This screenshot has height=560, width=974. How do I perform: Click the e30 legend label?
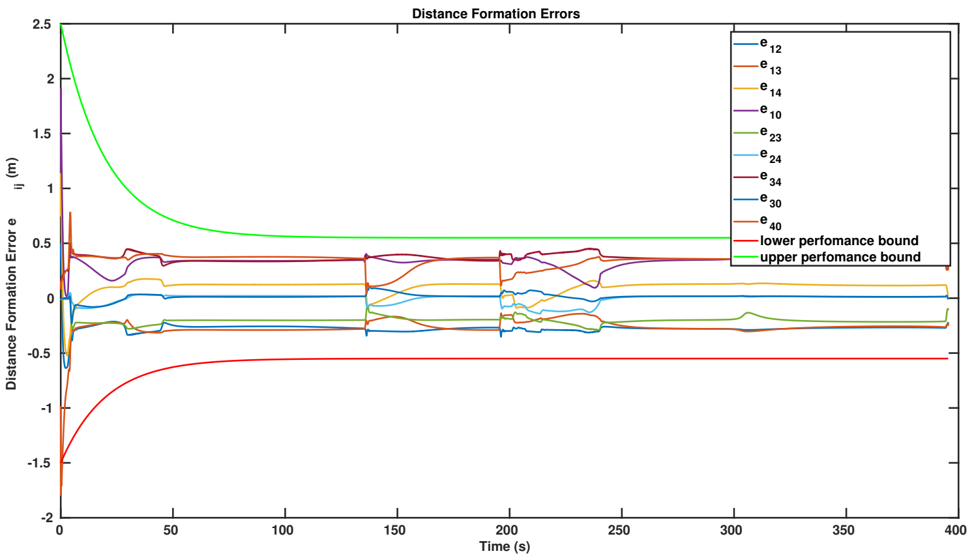click(770, 199)
